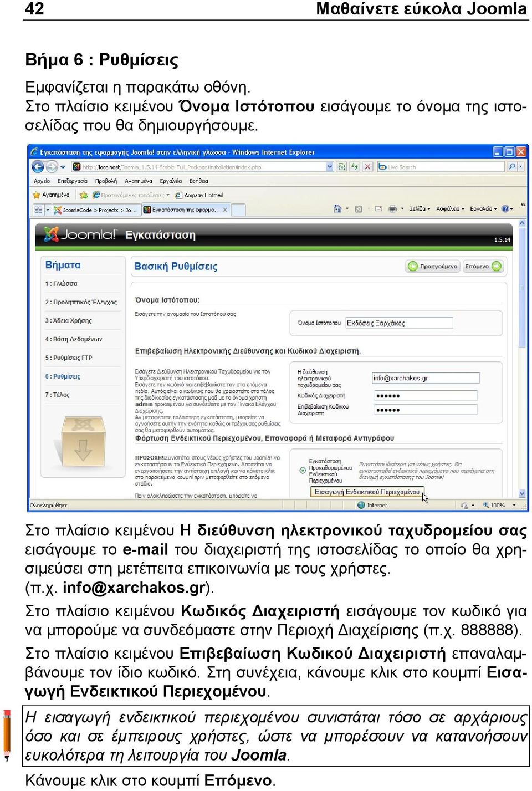The image size is (532, 791).
Task: Click the Quick Tabs grid icon
Action: click(38, 210)
